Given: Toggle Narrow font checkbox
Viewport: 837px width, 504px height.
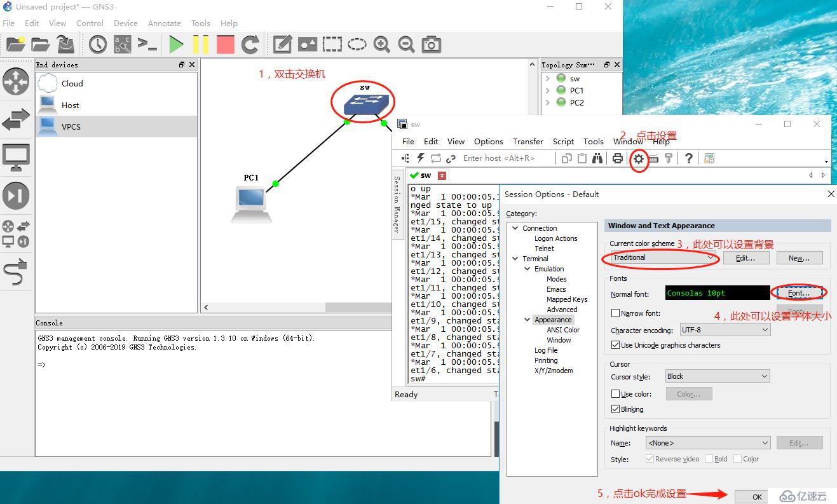Looking at the screenshot, I should (615, 313).
